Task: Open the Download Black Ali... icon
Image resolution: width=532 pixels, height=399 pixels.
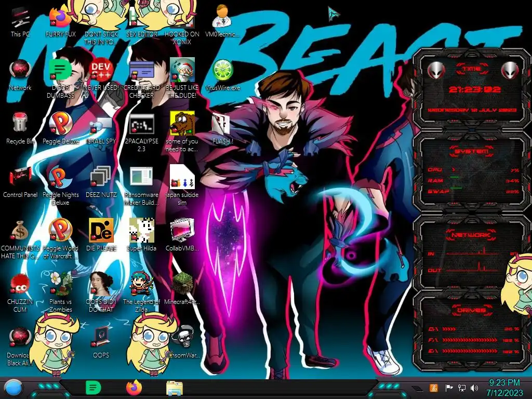Action: click(x=20, y=337)
